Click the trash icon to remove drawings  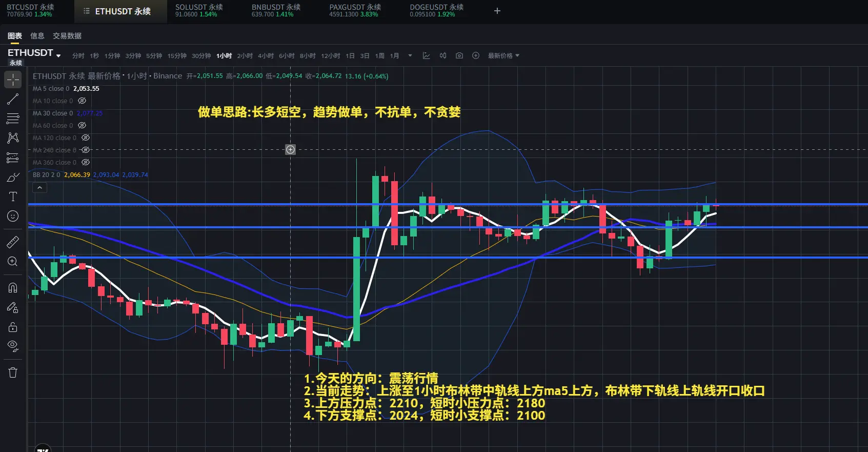(13, 372)
